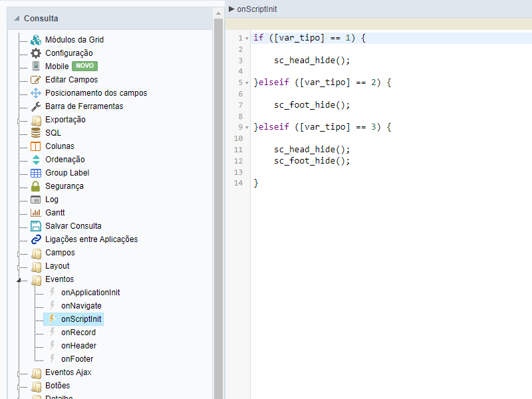Fold the code block at line 1
The width and height of the screenshot is (532, 399).
(x=247, y=39)
